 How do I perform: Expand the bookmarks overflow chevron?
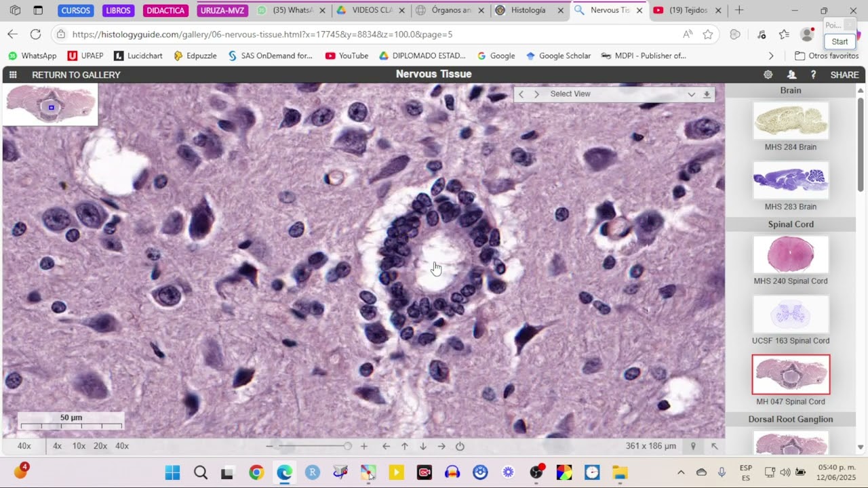point(771,56)
